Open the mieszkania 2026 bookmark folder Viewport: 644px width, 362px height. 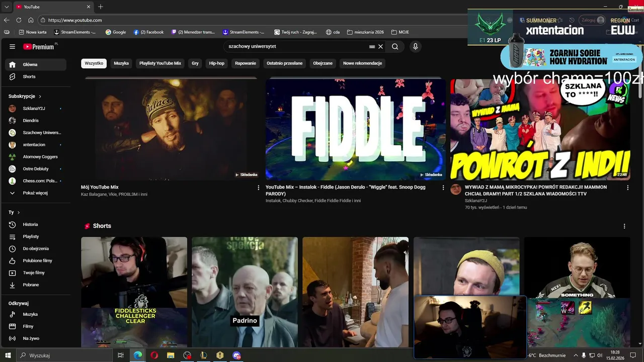pyautogui.click(x=365, y=32)
